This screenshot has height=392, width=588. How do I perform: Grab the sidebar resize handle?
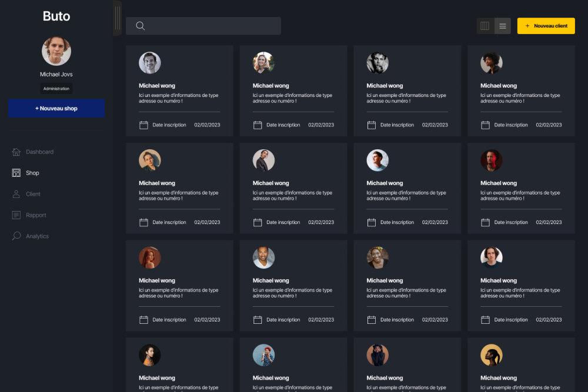click(x=117, y=18)
